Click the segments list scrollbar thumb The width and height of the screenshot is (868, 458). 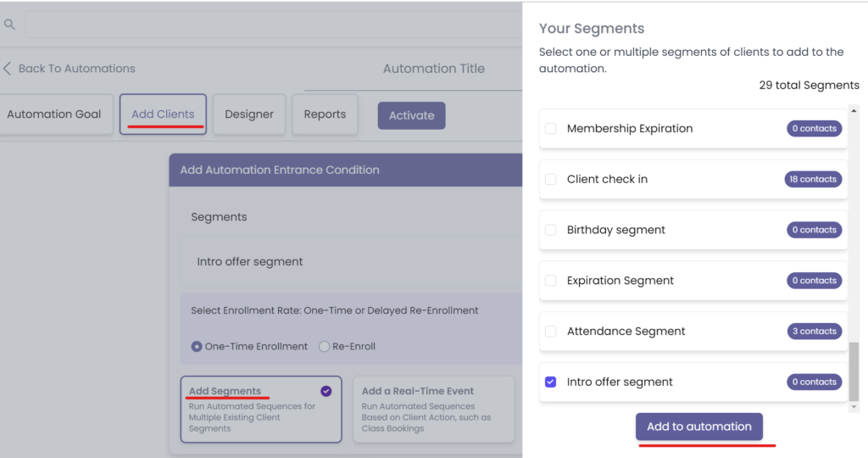(x=854, y=371)
